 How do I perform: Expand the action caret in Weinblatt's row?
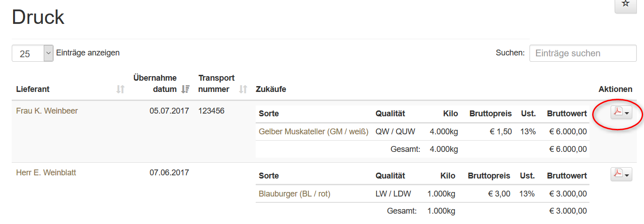(627, 175)
